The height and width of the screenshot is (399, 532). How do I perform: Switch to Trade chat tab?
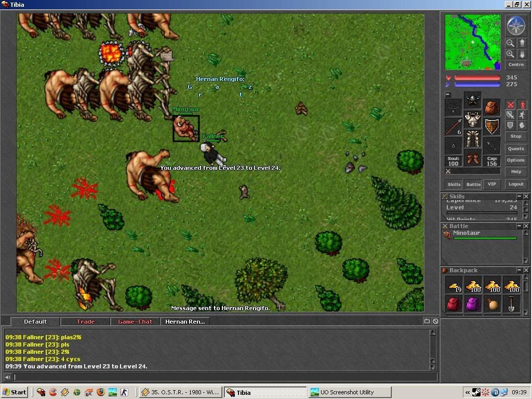(x=85, y=322)
